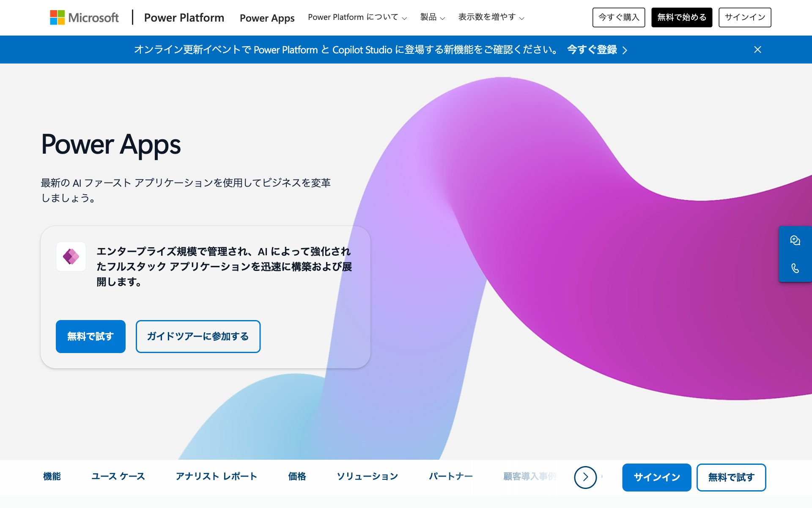Close the blue announcement banner

click(x=757, y=50)
